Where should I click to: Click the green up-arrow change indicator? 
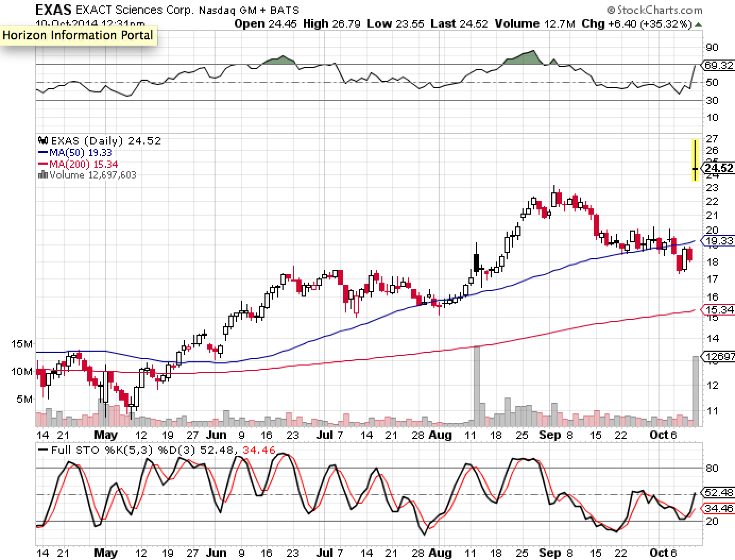pyautogui.click(x=698, y=24)
